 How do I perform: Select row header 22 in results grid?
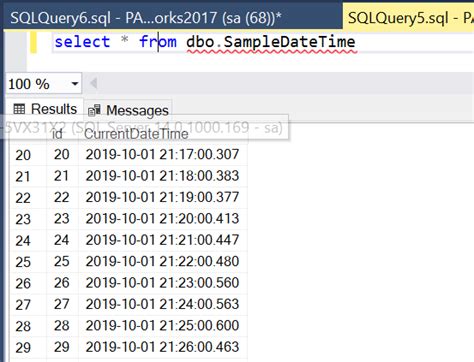point(28,197)
